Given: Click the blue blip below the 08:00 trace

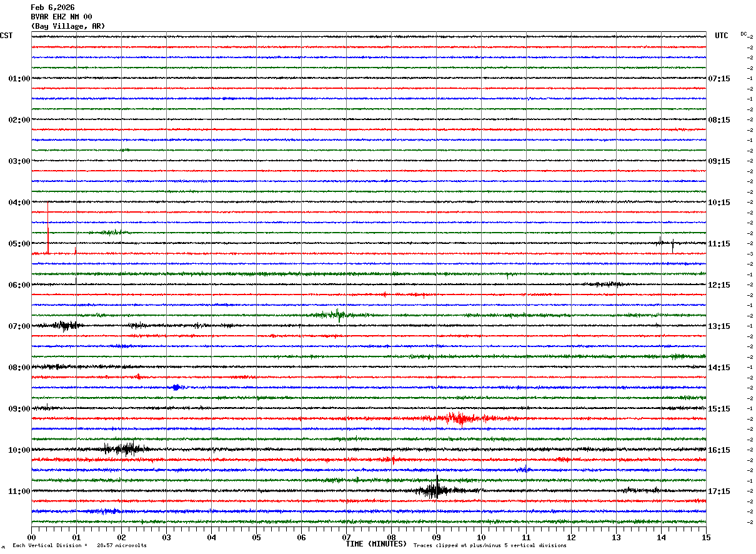Looking at the screenshot, I should (176, 387).
